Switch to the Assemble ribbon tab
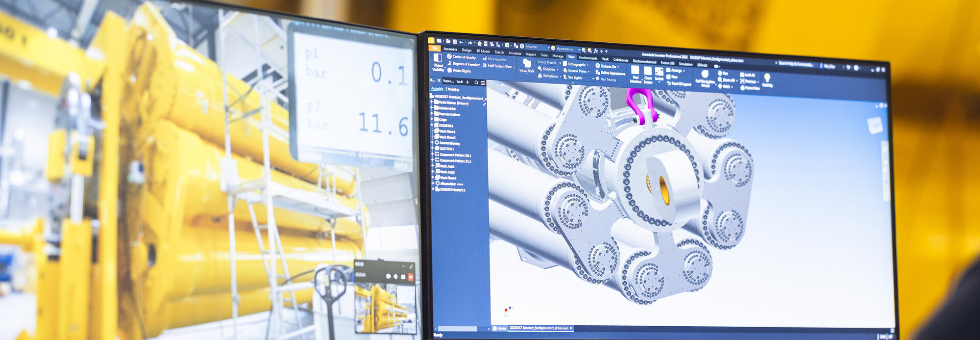980x340 pixels. (x=450, y=49)
